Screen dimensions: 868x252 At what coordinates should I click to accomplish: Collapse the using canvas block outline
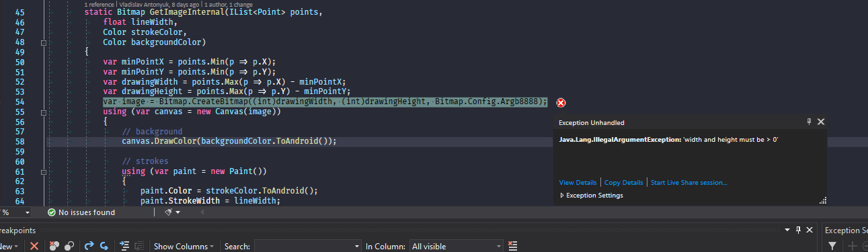[x=44, y=112]
